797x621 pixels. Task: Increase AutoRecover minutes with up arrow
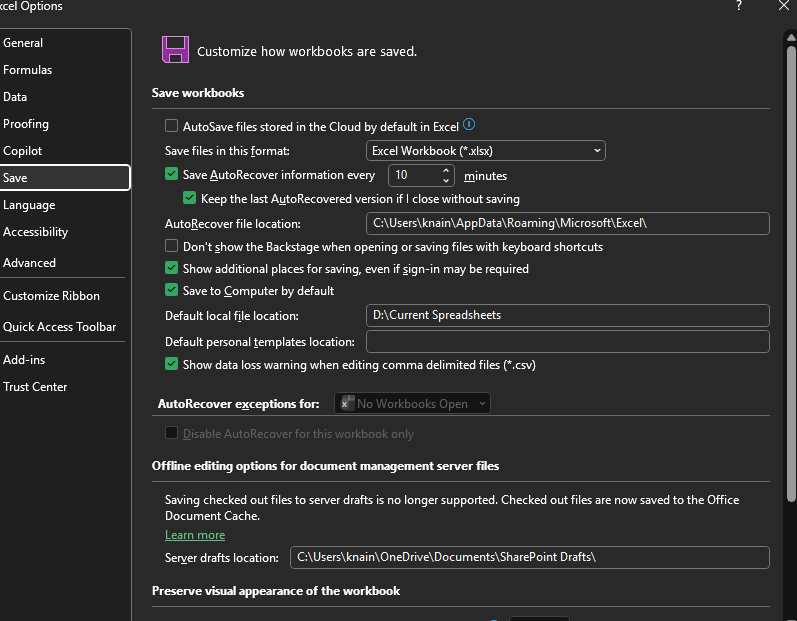pyautogui.click(x=446, y=170)
